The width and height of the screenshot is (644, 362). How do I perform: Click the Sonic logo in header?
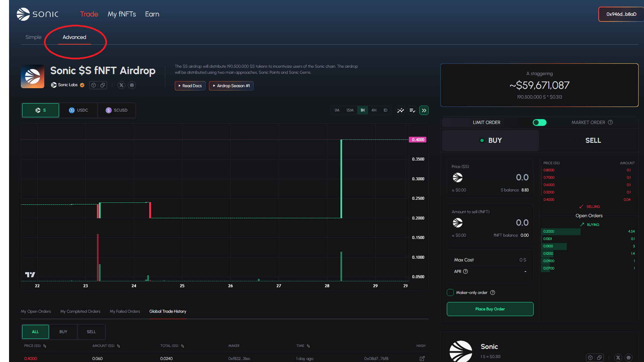point(37,14)
